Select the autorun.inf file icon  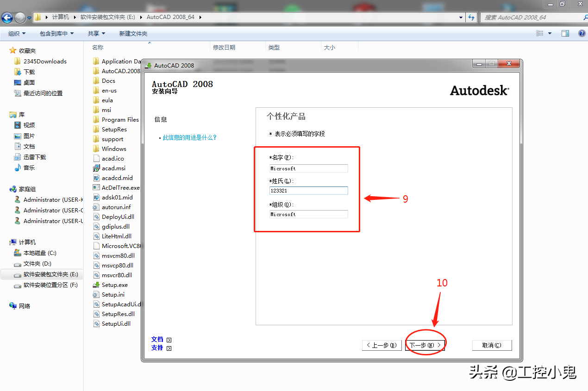(x=96, y=207)
